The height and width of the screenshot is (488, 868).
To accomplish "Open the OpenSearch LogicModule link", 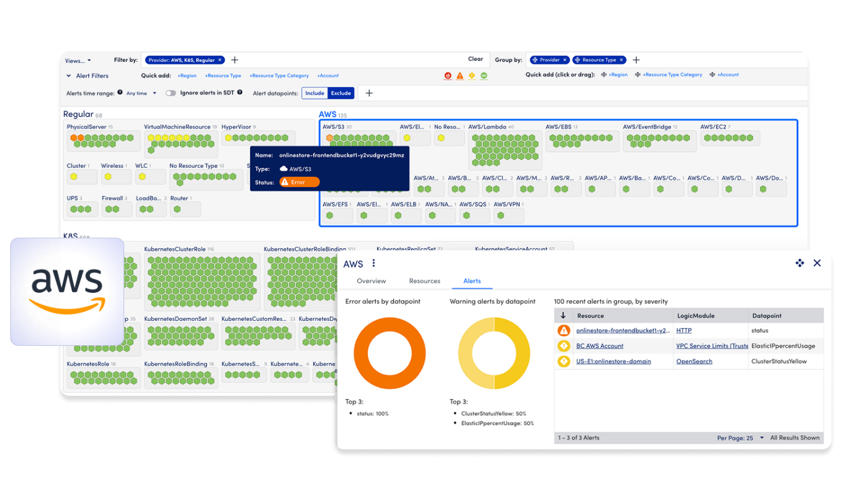I will point(694,361).
